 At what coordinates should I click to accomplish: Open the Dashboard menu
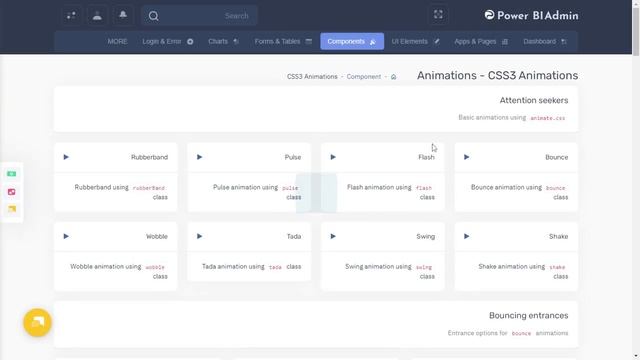[x=545, y=41]
